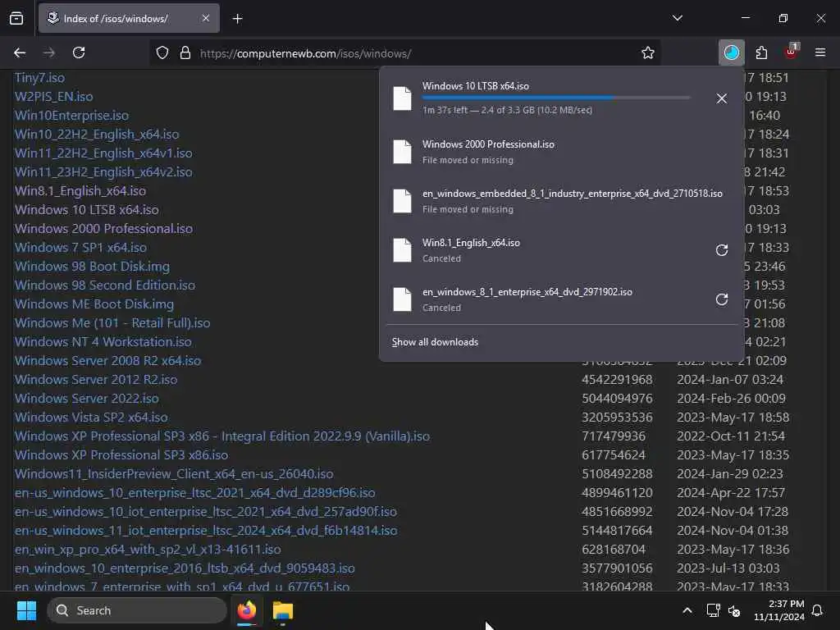840x630 pixels.
Task: Select the Index of /isos/windows/ tab
Action: coord(129,18)
